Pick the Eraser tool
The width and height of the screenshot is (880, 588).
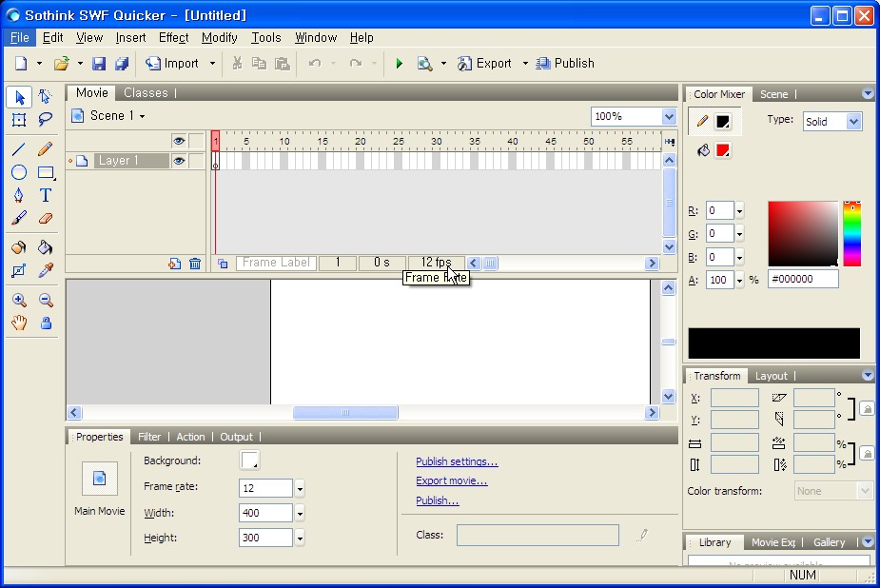coord(46,218)
